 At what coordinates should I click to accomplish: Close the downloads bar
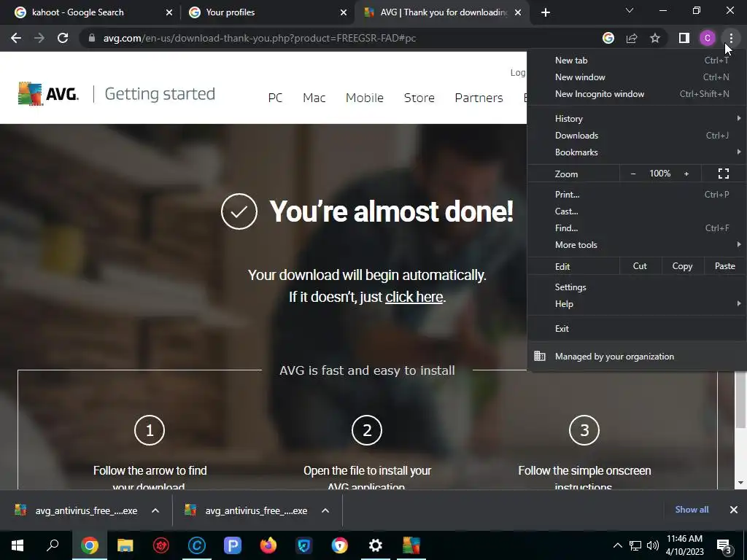pos(734,510)
